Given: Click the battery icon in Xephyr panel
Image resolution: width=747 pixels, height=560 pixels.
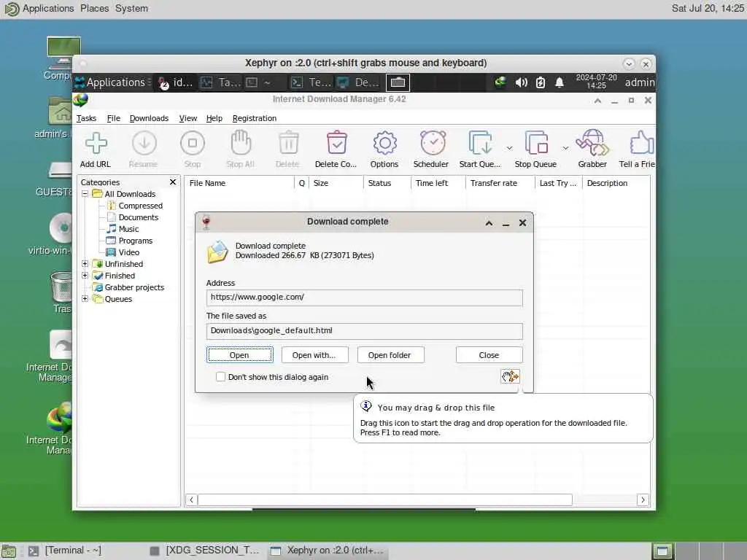Looking at the screenshot, I should (541, 82).
